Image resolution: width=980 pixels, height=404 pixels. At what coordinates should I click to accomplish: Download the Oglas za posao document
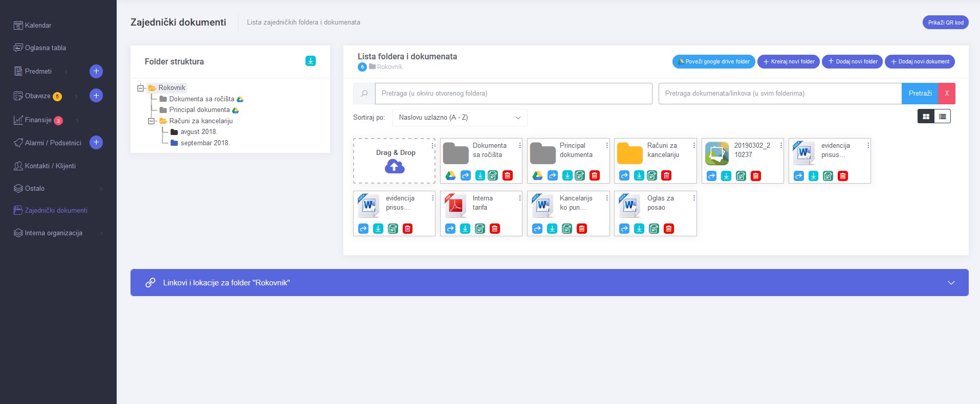coord(639,229)
